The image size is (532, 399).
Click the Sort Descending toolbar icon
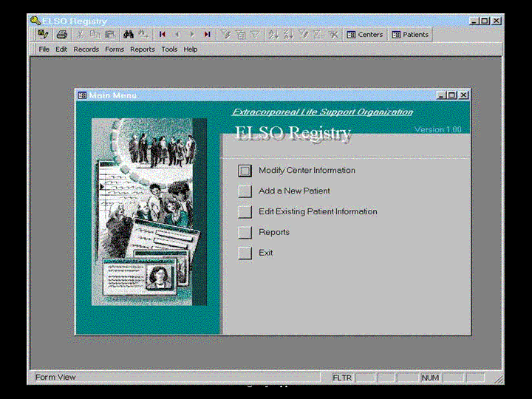tap(288, 35)
